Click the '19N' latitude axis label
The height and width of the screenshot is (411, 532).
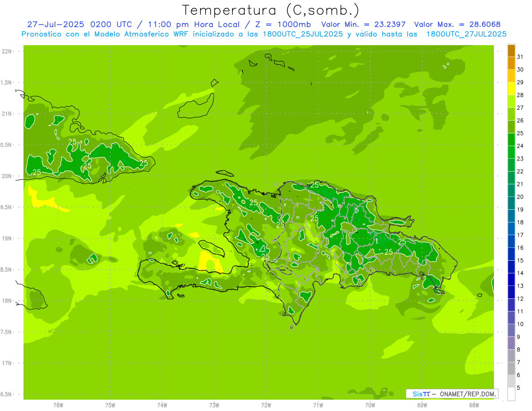click(x=7, y=239)
